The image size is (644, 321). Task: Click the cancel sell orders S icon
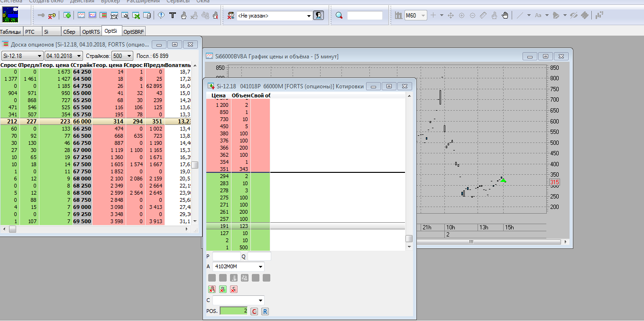pos(233,289)
